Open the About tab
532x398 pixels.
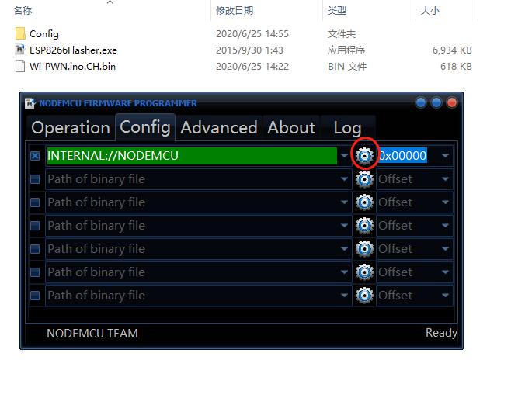tap(291, 128)
